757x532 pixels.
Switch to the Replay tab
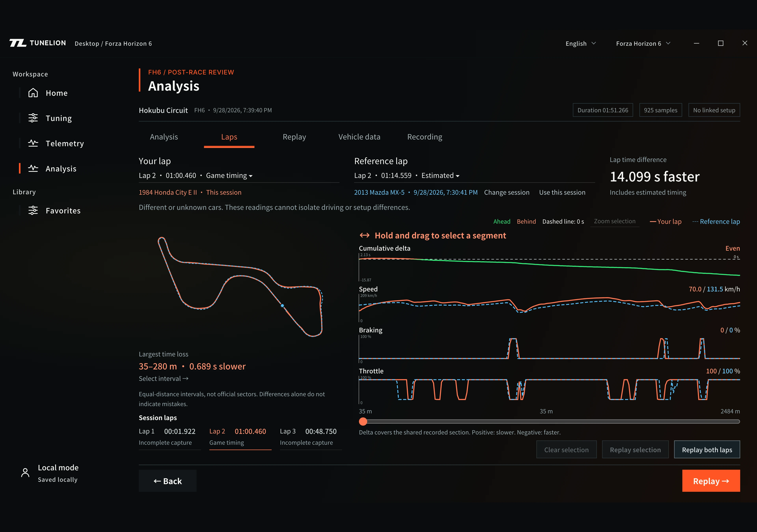pyautogui.click(x=295, y=137)
